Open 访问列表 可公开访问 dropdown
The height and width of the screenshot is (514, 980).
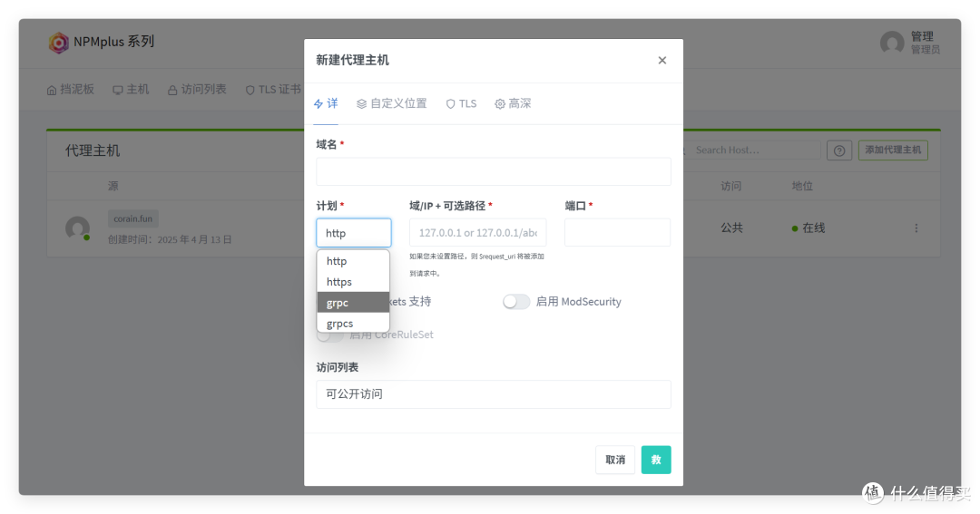pos(493,394)
